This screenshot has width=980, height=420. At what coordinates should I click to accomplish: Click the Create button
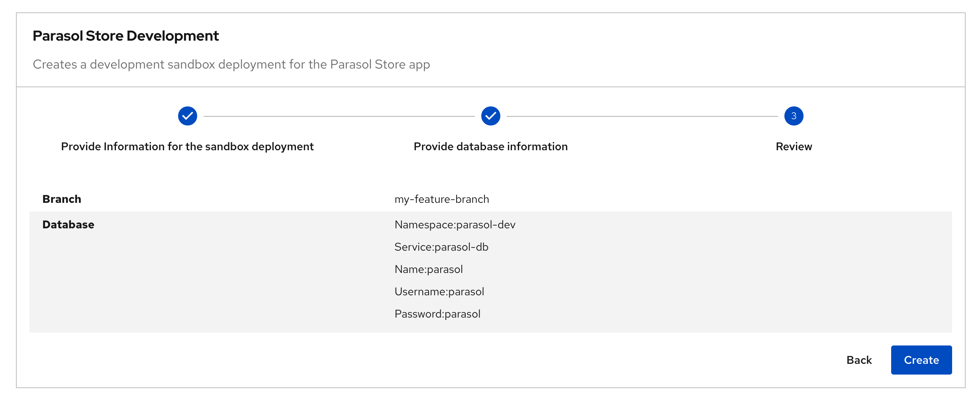coord(921,360)
